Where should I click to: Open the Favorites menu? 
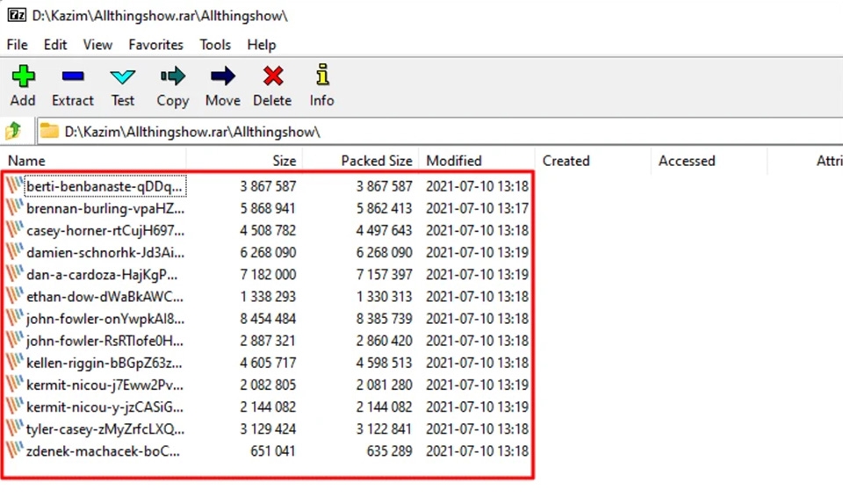pyautogui.click(x=156, y=45)
